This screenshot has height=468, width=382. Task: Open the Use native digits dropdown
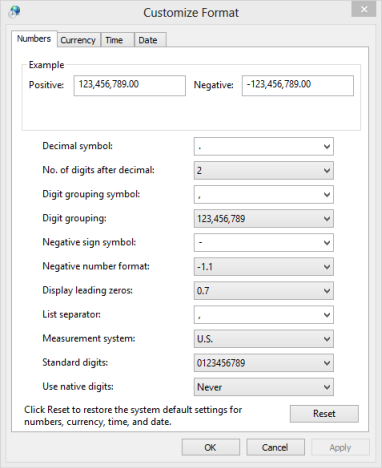(264, 386)
